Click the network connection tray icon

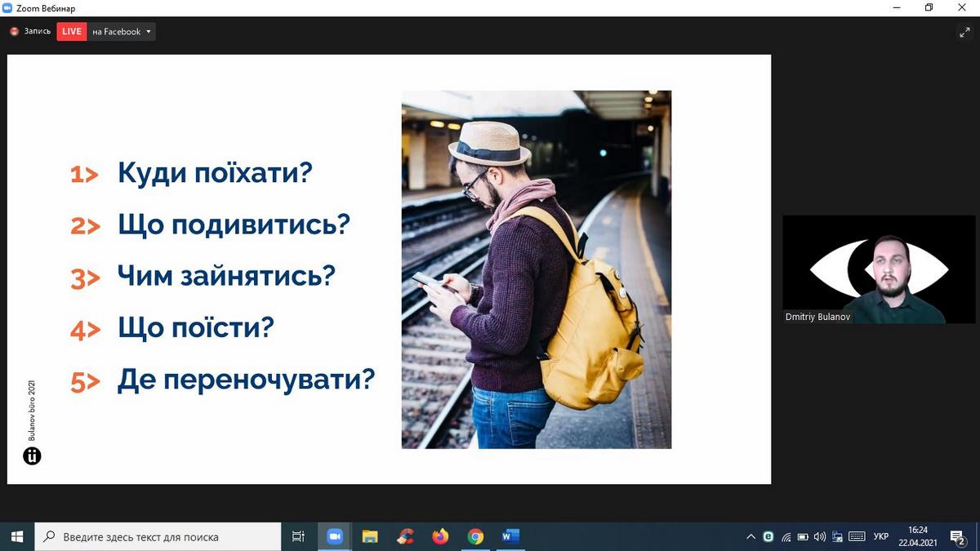point(786,536)
